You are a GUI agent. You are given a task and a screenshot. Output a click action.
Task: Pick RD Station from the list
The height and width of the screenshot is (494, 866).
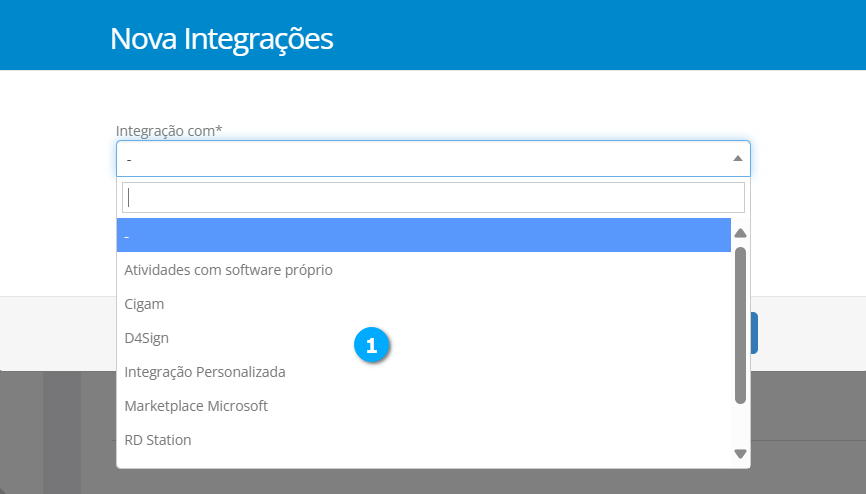[158, 440]
